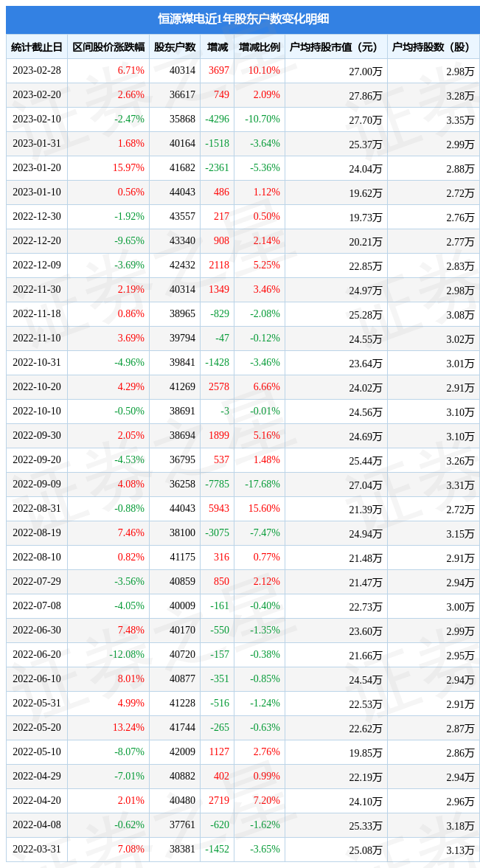Click the 增减比例 column header
This screenshot has height=868, width=480.
pos(259,46)
